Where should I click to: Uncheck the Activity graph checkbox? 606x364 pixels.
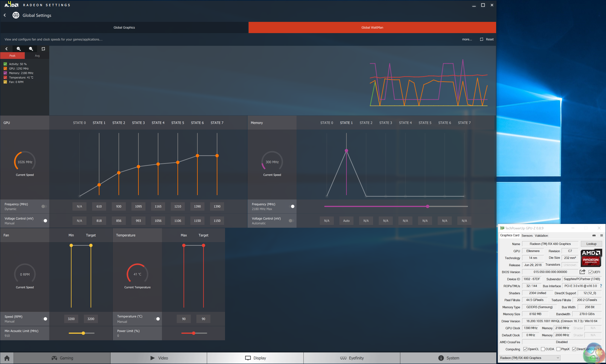(x=5, y=64)
